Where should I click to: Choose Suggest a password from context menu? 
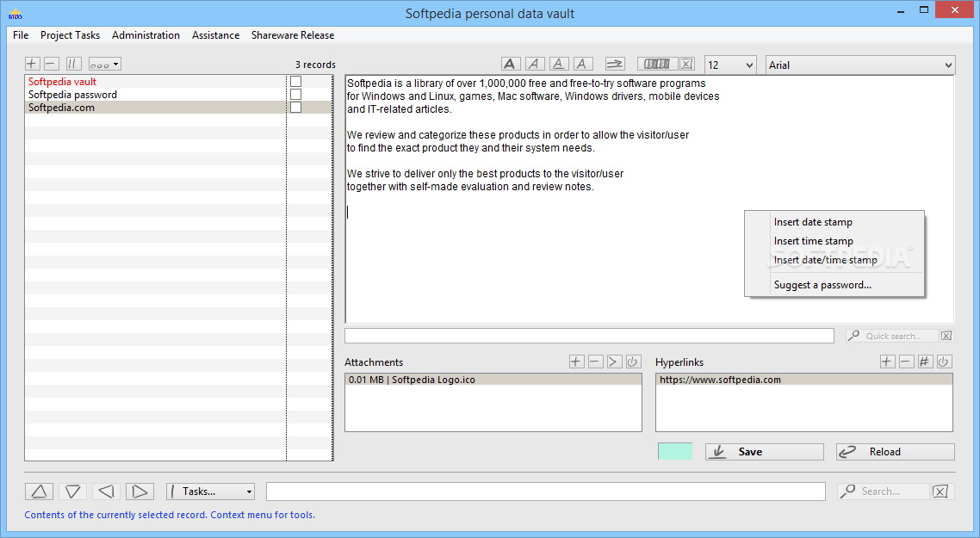[834, 285]
